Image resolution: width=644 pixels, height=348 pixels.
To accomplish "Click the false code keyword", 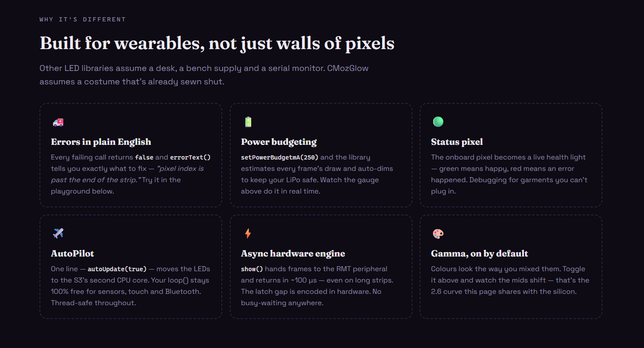I will pos(144,157).
